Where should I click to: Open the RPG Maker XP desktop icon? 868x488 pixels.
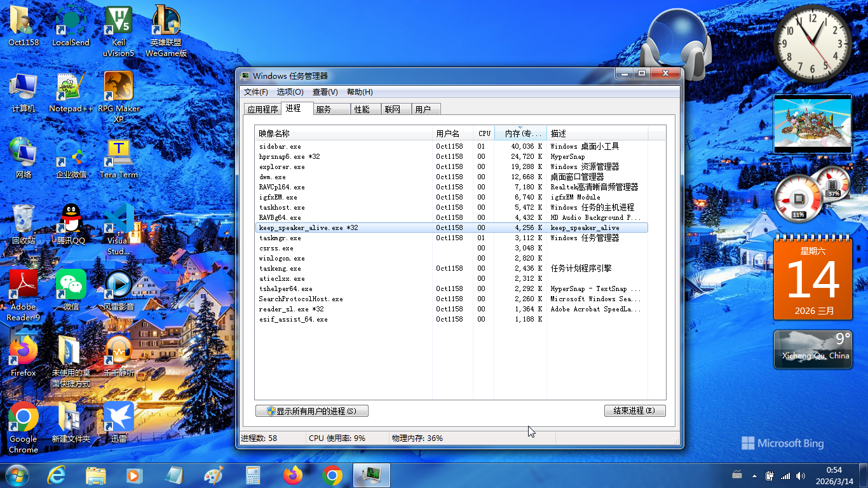click(x=118, y=88)
